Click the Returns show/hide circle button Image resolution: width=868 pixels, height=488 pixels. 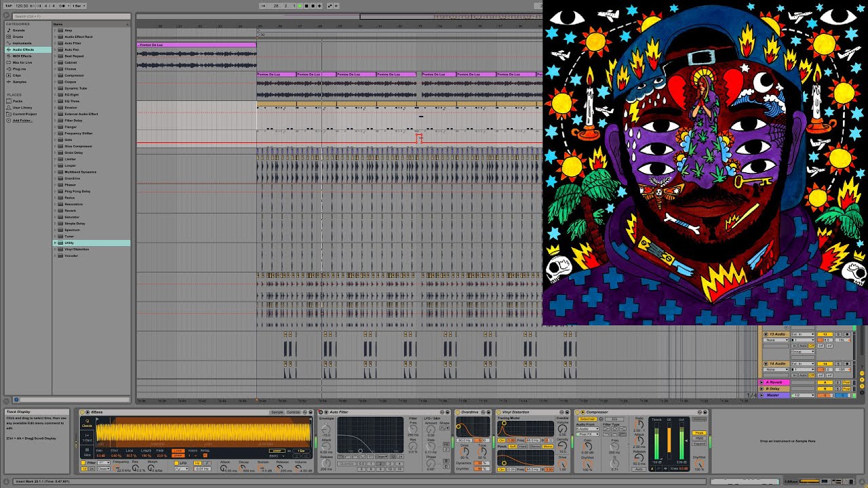tap(862, 380)
